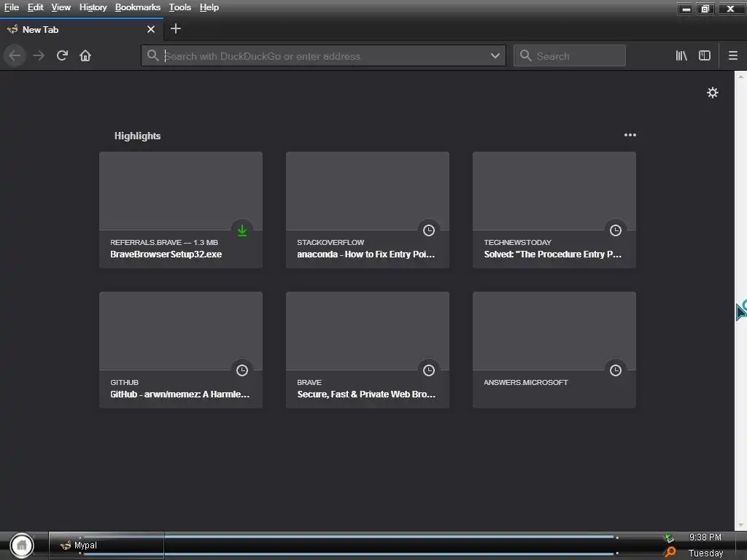Image resolution: width=747 pixels, height=560 pixels.
Task: Open the Edit menu
Action: pos(35,7)
